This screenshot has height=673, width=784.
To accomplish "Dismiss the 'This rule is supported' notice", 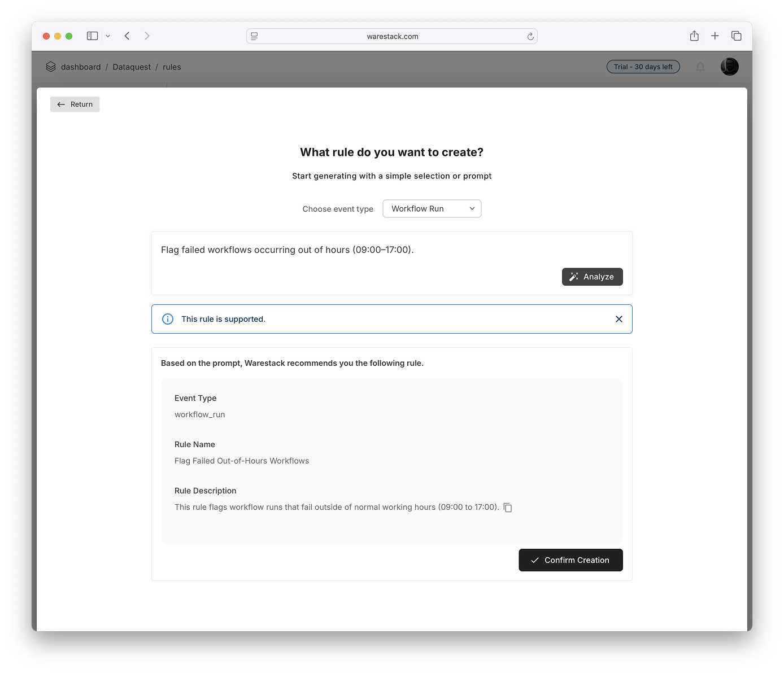I will 619,319.
